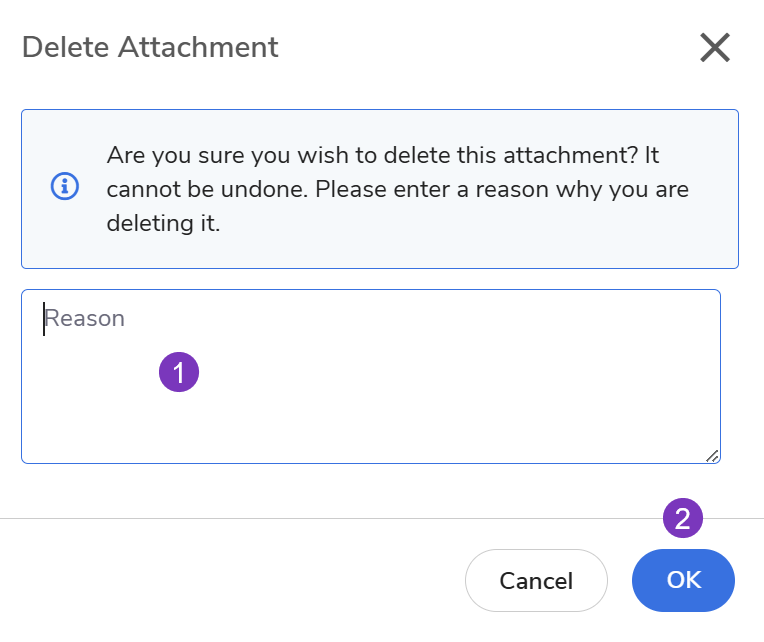
Task: Click the 'Are you sure' warning message
Action: point(382,156)
